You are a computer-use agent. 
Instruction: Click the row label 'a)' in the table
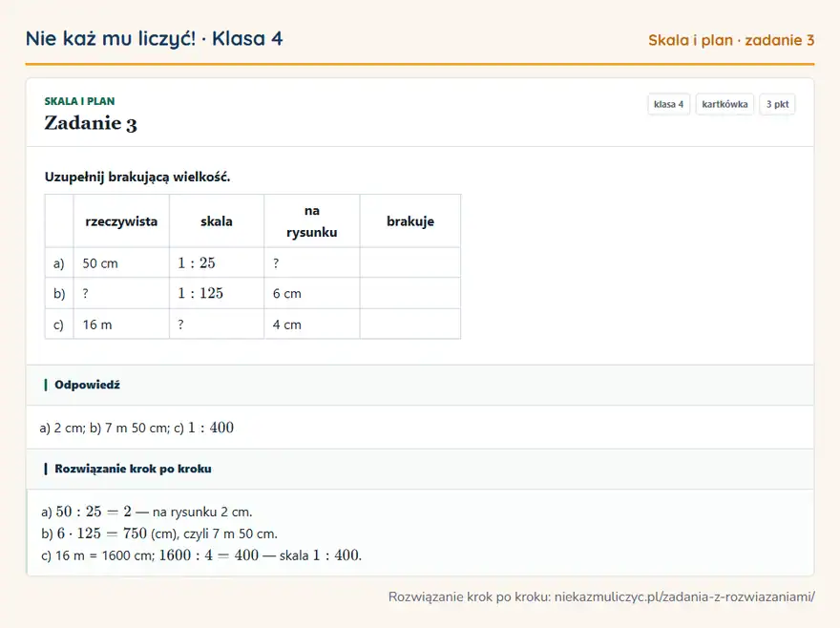[x=59, y=263]
